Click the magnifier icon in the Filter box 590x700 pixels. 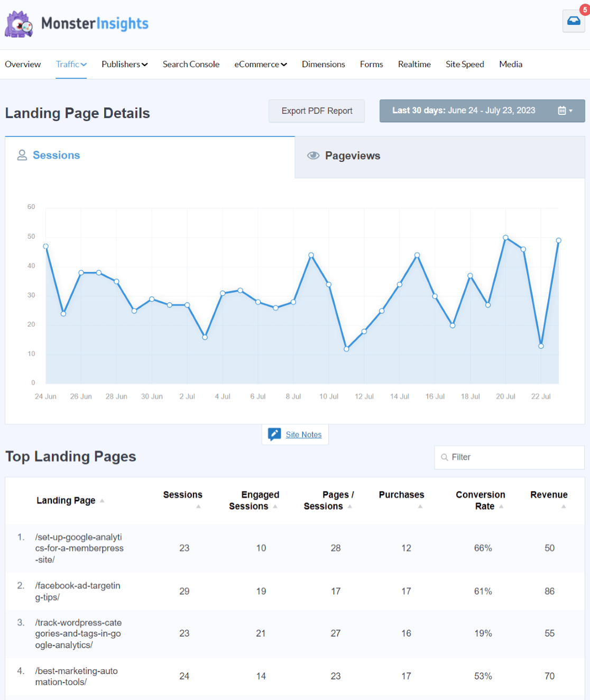coord(444,457)
